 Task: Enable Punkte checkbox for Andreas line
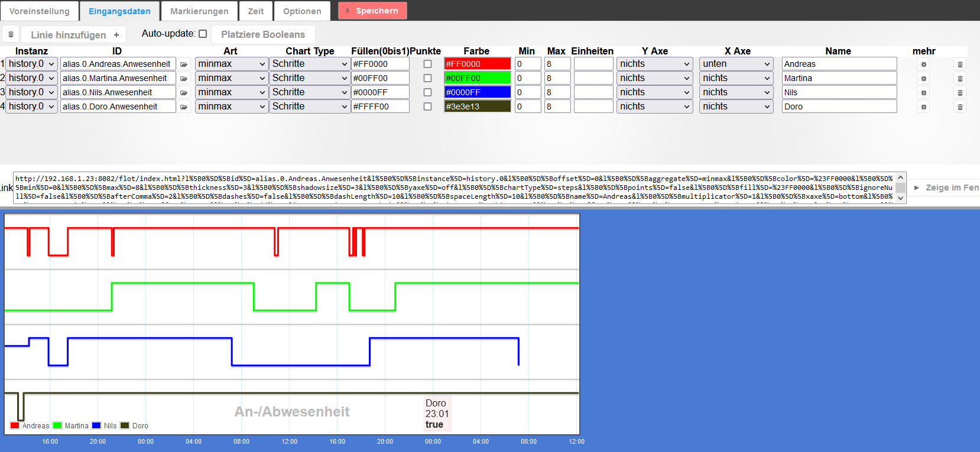coord(427,64)
